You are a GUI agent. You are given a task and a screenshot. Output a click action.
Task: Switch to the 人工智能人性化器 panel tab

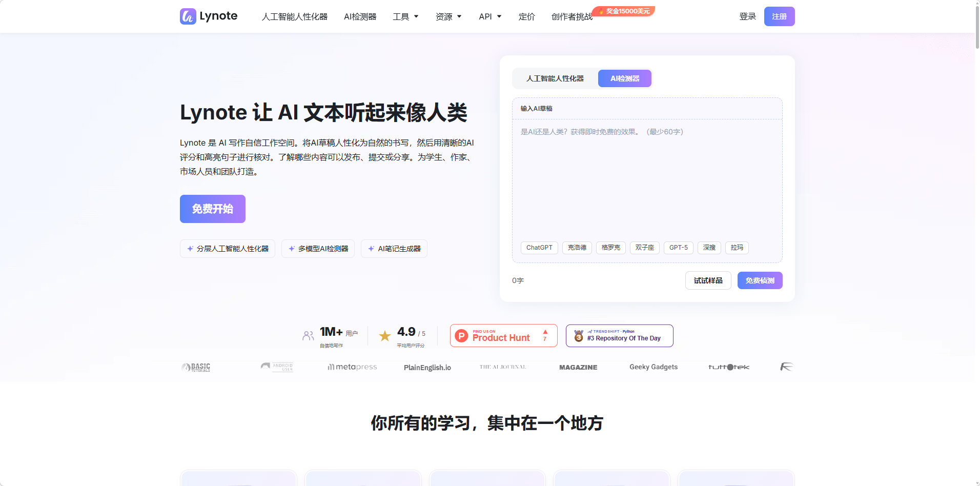click(x=555, y=78)
